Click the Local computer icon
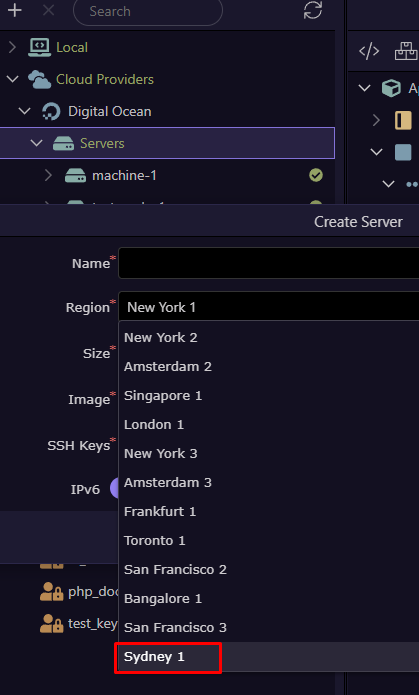This screenshot has height=695, width=419. pos(39,47)
